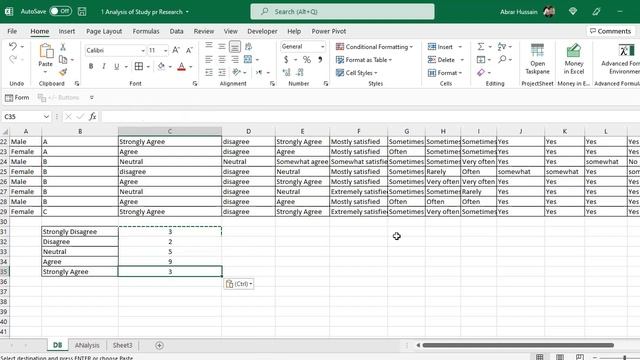The height and width of the screenshot is (360, 640).
Task: Click the Cut scissors icon
Action: pyautogui.click(x=63, y=47)
